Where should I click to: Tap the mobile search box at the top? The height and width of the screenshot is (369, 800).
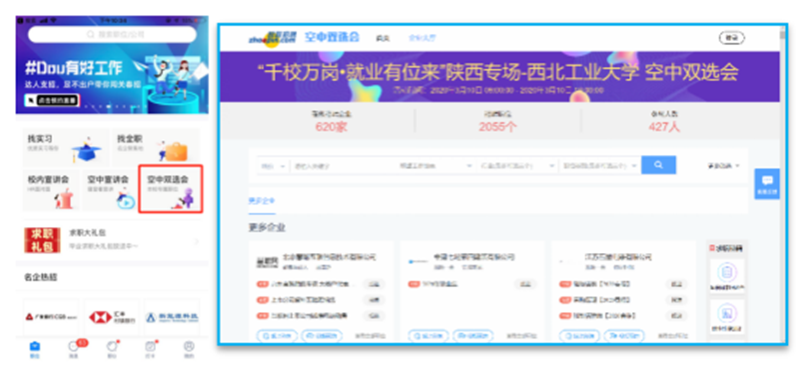[112, 35]
